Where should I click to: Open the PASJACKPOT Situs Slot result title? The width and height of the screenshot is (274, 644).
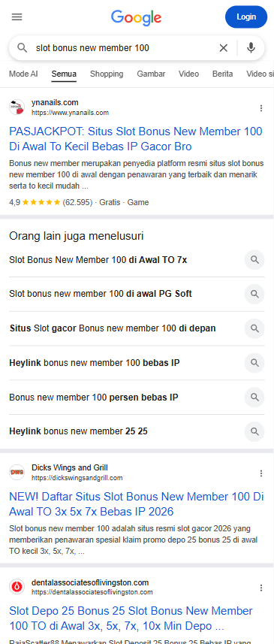(x=136, y=139)
